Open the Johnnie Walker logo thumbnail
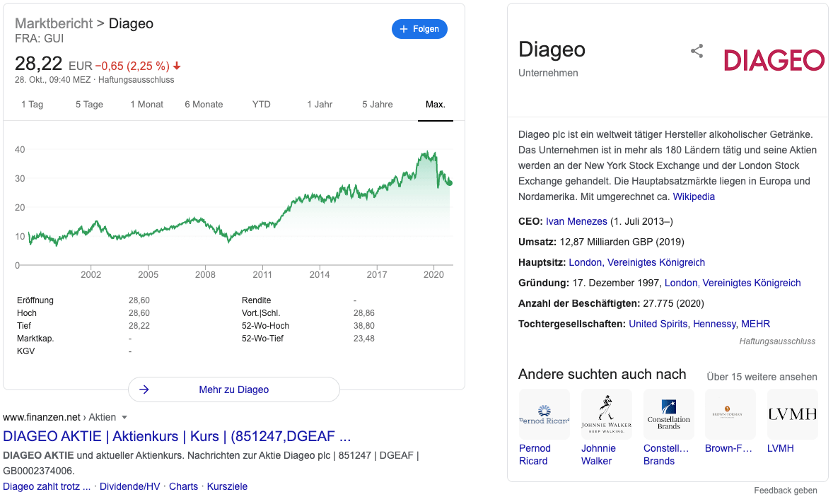 [x=606, y=414]
